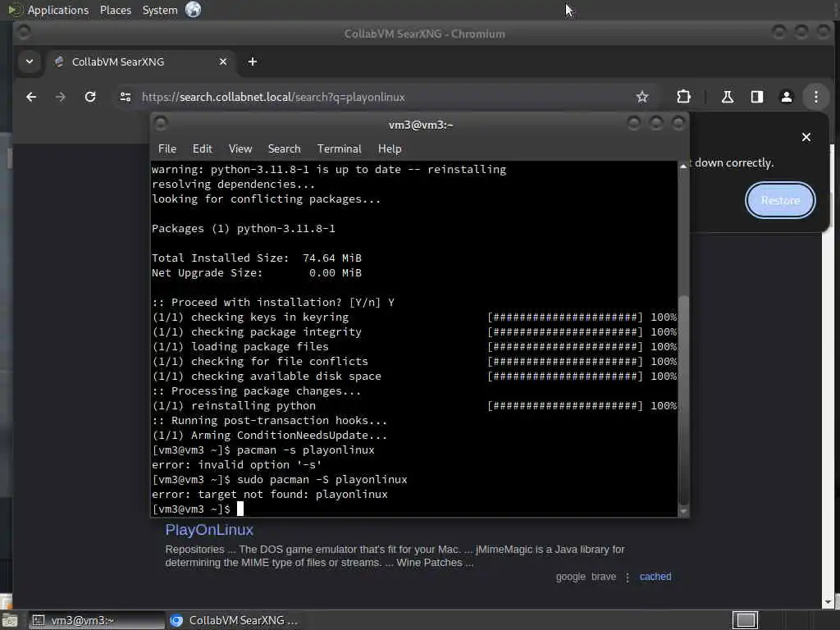840x630 pixels.
Task: Open site information icon in address bar
Action: click(x=126, y=97)
